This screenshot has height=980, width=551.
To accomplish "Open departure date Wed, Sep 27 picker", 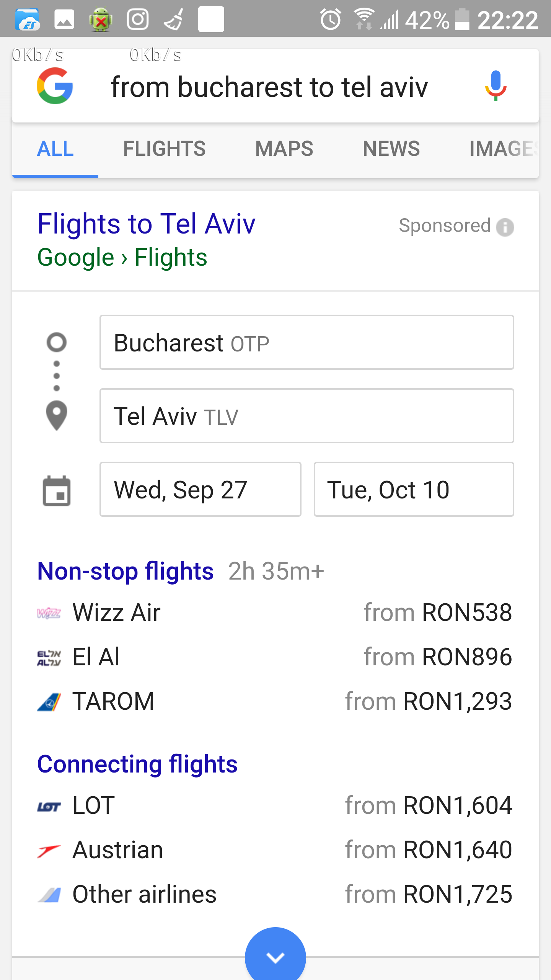I will point(200,490).
